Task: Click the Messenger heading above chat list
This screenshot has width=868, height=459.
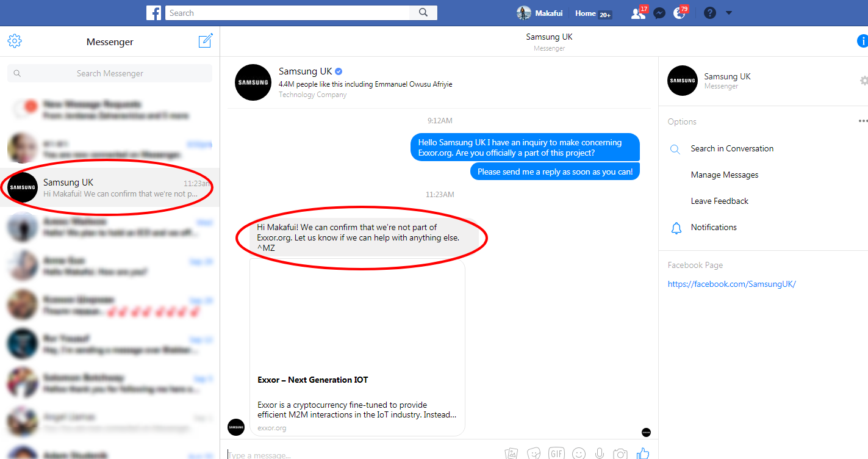Action: coord(110,42)
